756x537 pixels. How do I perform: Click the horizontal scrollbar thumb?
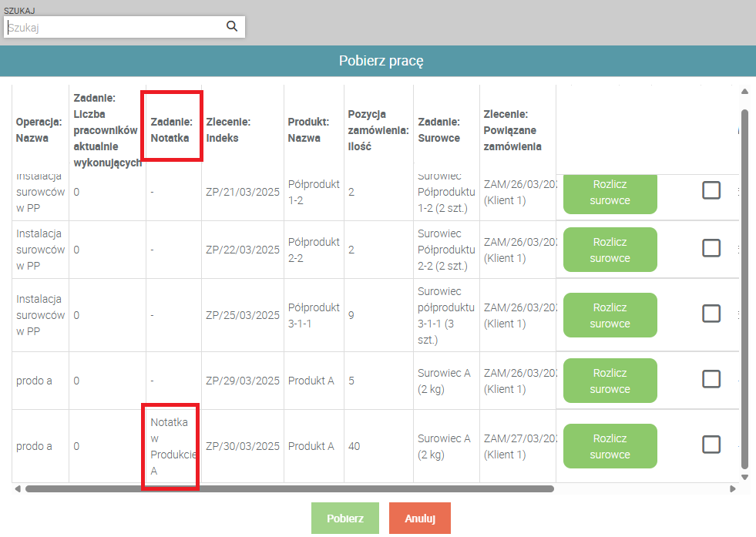click(x=289, y=488)
